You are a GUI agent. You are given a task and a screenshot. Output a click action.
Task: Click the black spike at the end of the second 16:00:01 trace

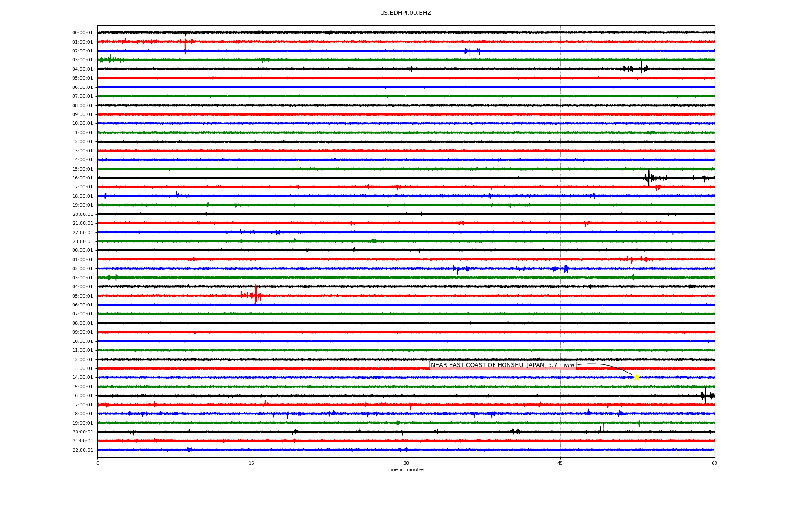point(705,395)
